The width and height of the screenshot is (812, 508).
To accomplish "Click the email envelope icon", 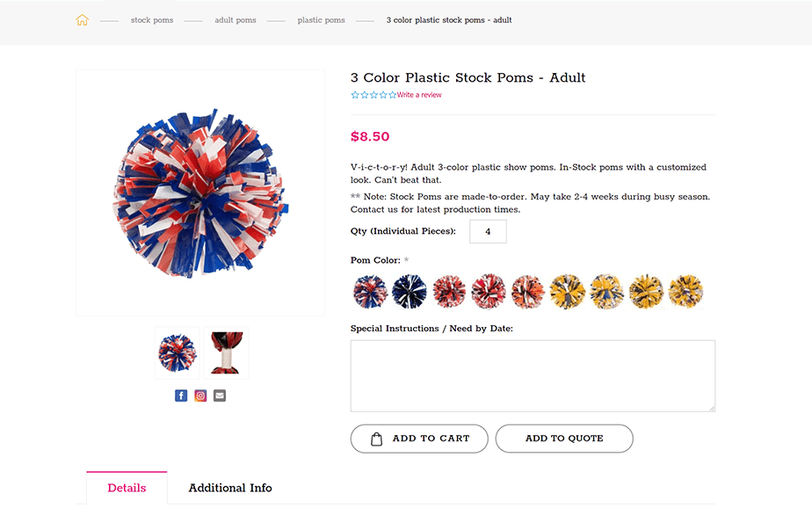I will 219,396.
